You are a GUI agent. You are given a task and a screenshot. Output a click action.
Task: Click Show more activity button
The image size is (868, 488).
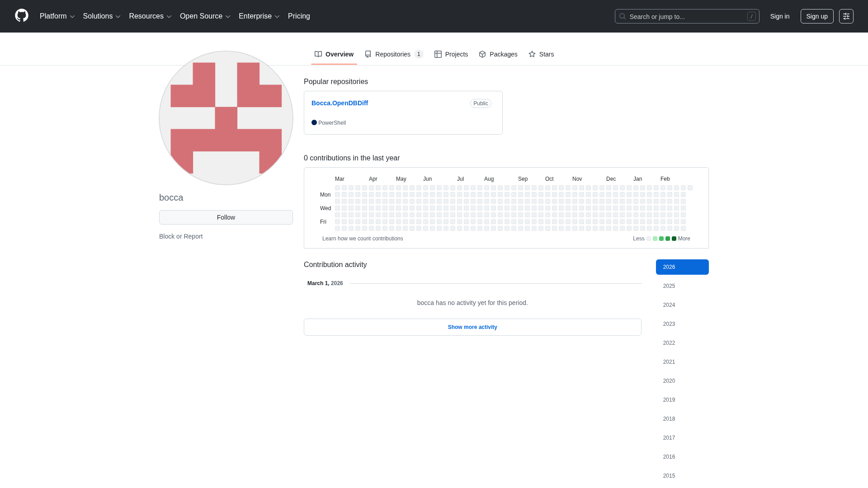pos(472,327)
